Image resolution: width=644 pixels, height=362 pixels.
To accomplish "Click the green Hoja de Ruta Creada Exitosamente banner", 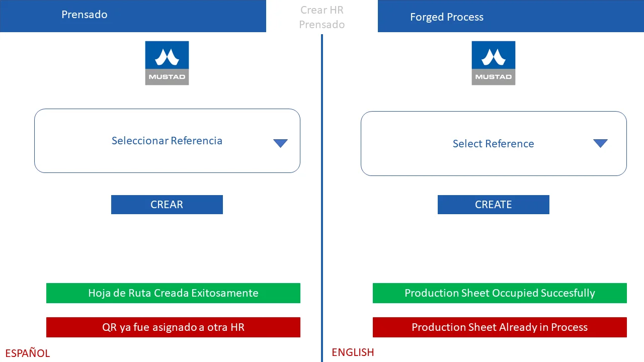I will pyautogui.click(x=173, y=293).
